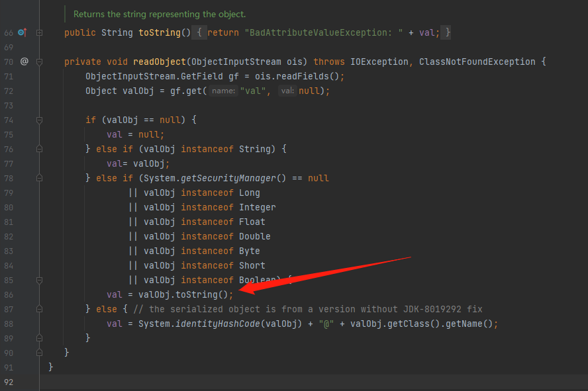
Task: Click ObjectInputStream.GetField on line 71
Action: (x=154, y=76)
